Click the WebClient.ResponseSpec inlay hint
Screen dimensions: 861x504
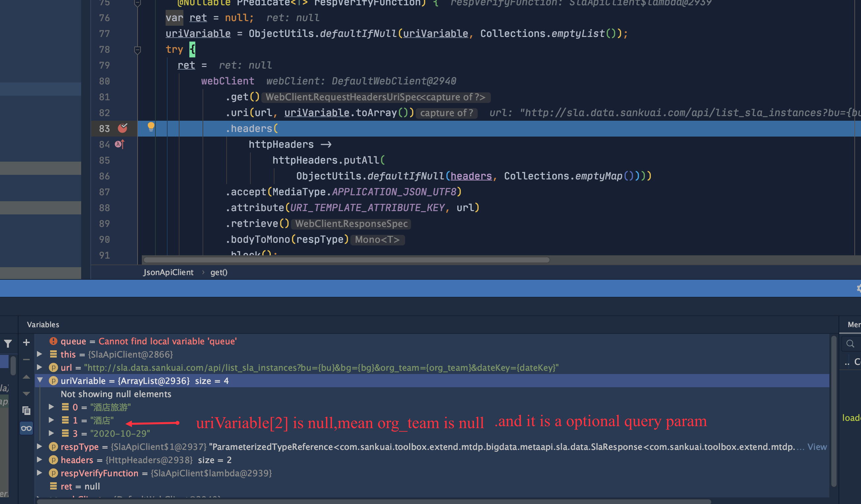tap(351, 224)
